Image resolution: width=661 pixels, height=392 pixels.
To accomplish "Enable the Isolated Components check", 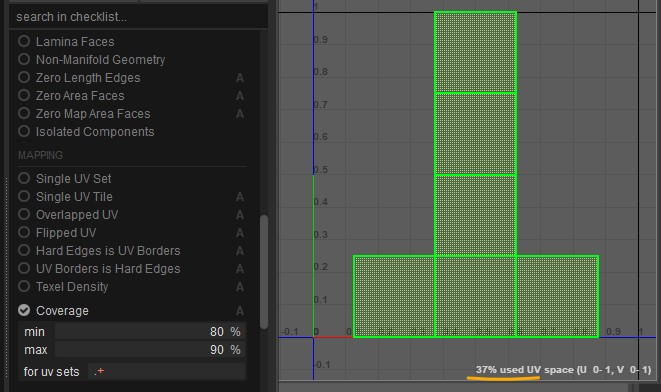I will point(24,132).
